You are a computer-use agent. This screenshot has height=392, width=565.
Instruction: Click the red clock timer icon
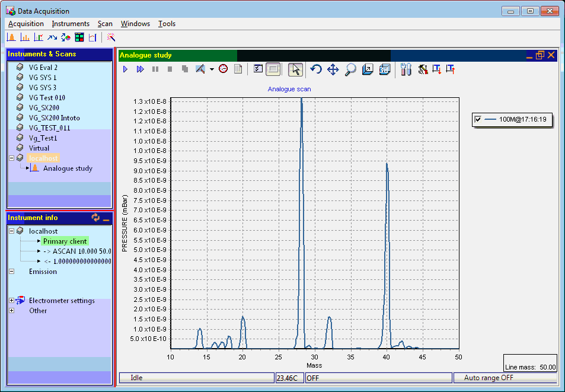pyautogui.click(x=223, y=69)
